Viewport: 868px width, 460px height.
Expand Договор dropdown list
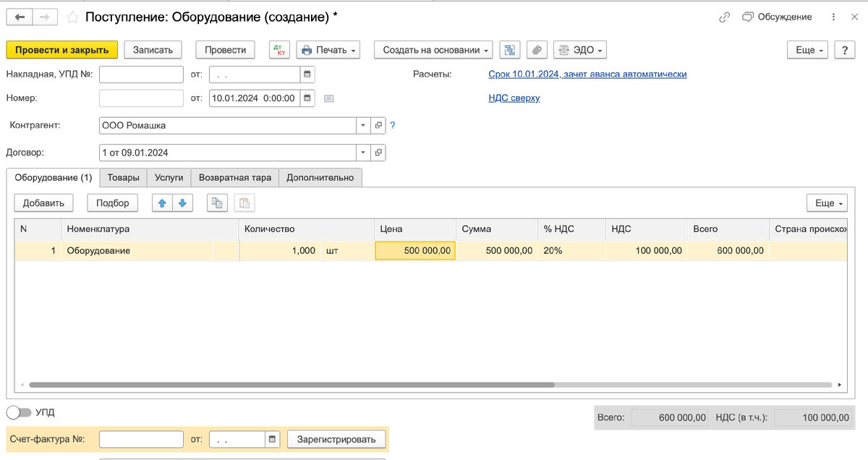(363, 153)
